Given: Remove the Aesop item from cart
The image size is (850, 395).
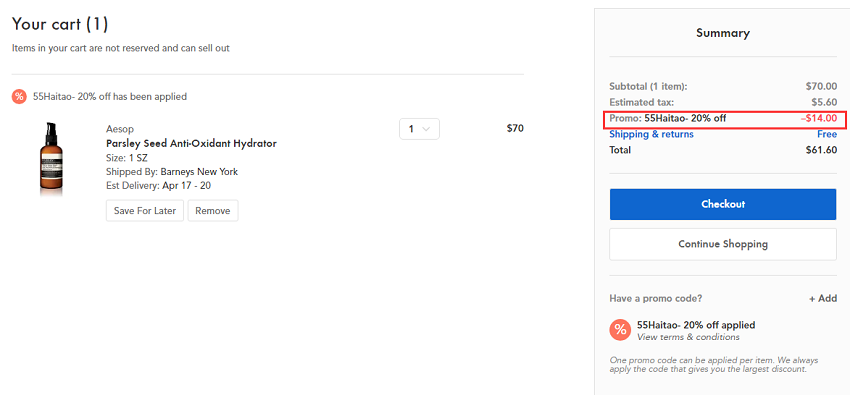Looking at the screenshot, I should click(x=212, y=211).
